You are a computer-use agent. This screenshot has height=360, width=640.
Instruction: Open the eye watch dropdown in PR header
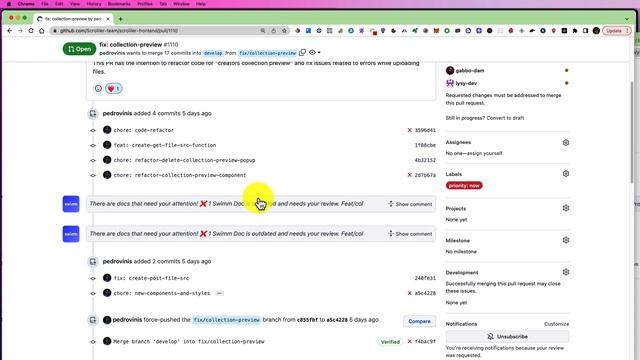click(x=314, y=53)
